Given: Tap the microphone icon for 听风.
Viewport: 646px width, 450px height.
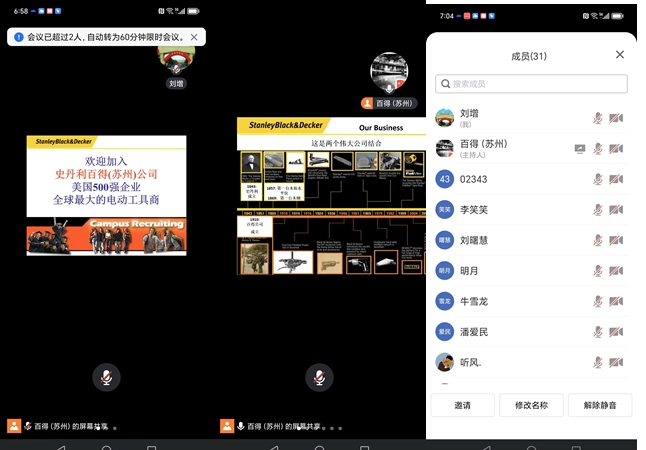Looking at the screenshot, I should pos(598,362).
